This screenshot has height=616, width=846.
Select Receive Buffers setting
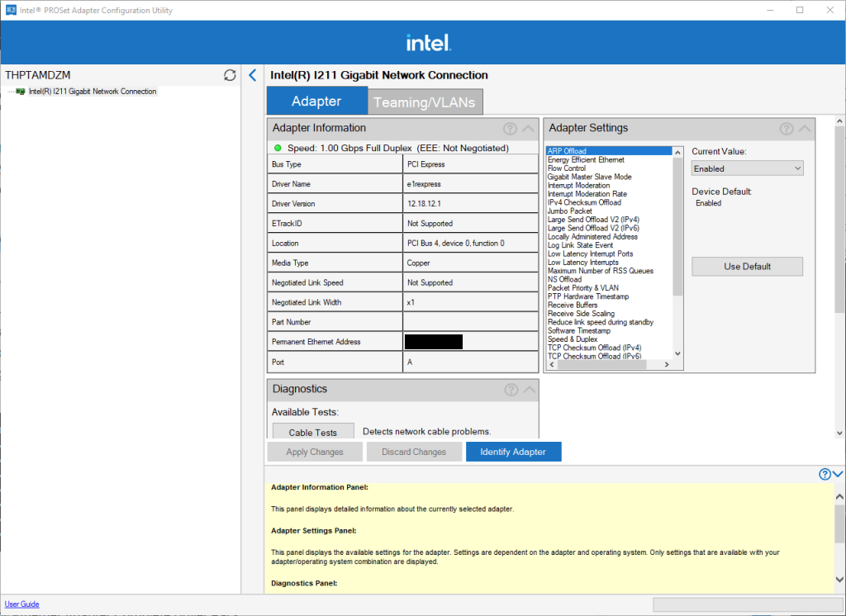click(573, 306)
